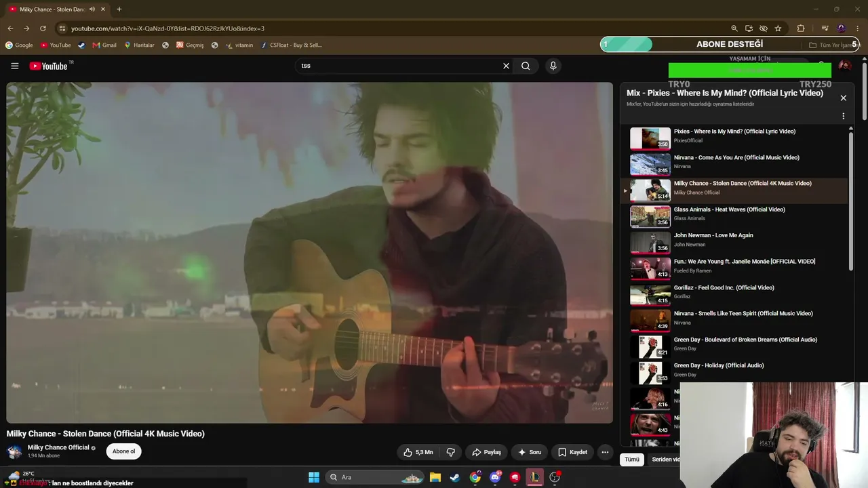
Task: Open the zoom magnifier in address bar
Action: point(734,28)
